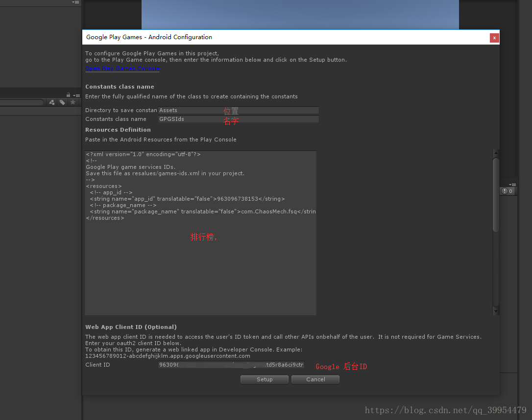Click the favorites star icon
Viewport: 532px width, 420px height.
(x=73, y=102)
